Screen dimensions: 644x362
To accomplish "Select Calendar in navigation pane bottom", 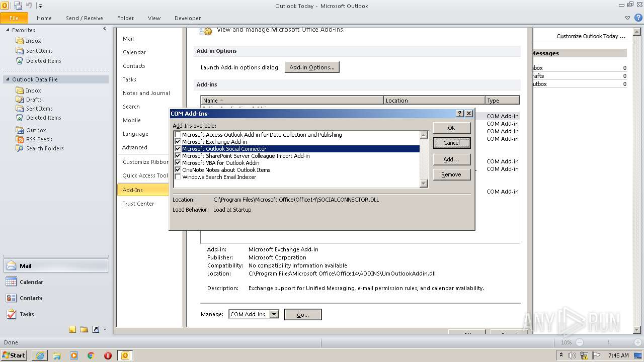I will [55, 282].
